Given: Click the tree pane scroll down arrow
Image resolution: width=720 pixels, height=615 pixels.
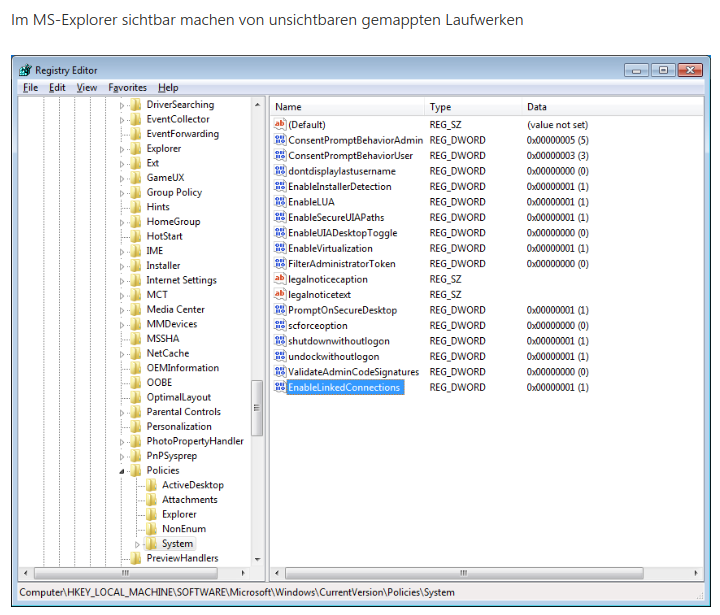Looking at the screenshot, I should 258,559.
